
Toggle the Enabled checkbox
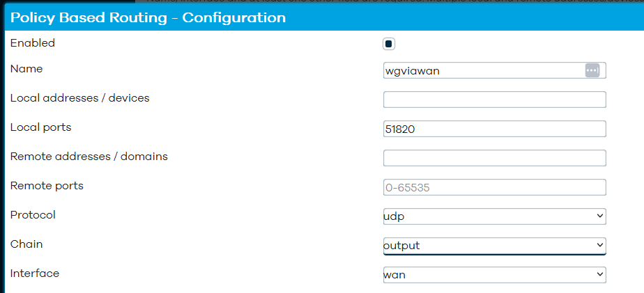388,44
